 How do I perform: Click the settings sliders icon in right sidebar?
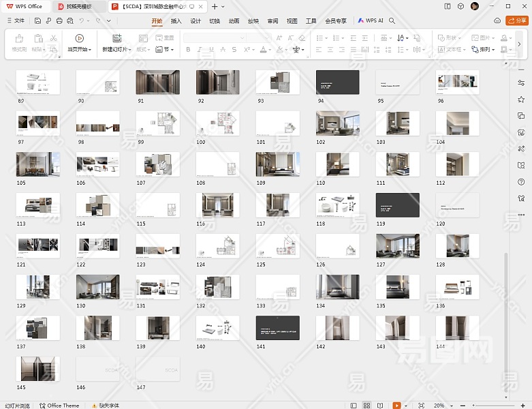[x=521, y=82]
